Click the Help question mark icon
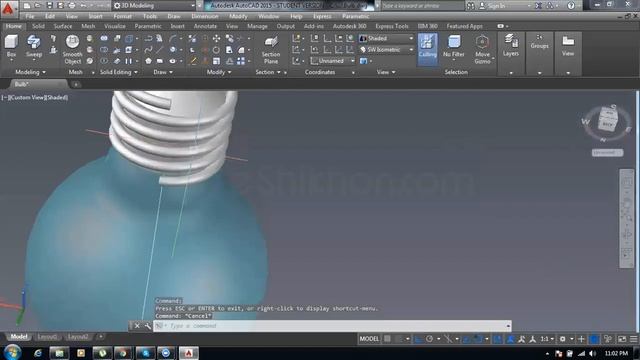Screen dimensions: 640x360 [x=571, y=6]
